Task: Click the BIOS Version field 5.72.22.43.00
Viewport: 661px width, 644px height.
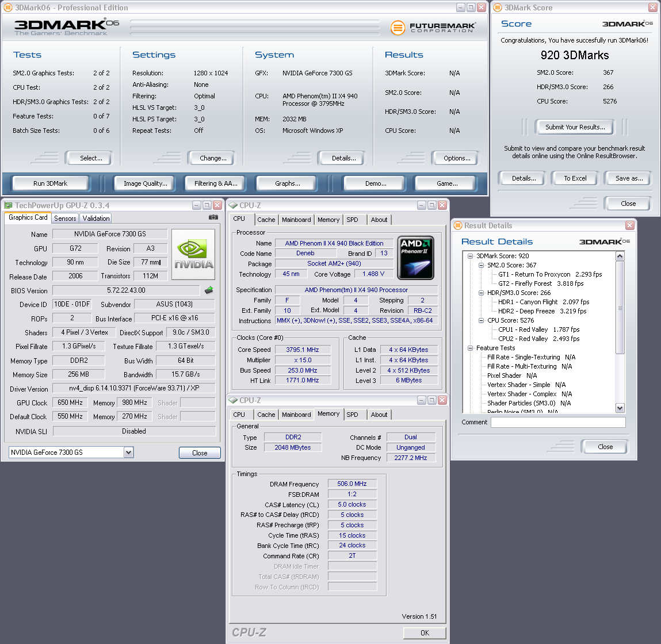Action: coord(126,290)
